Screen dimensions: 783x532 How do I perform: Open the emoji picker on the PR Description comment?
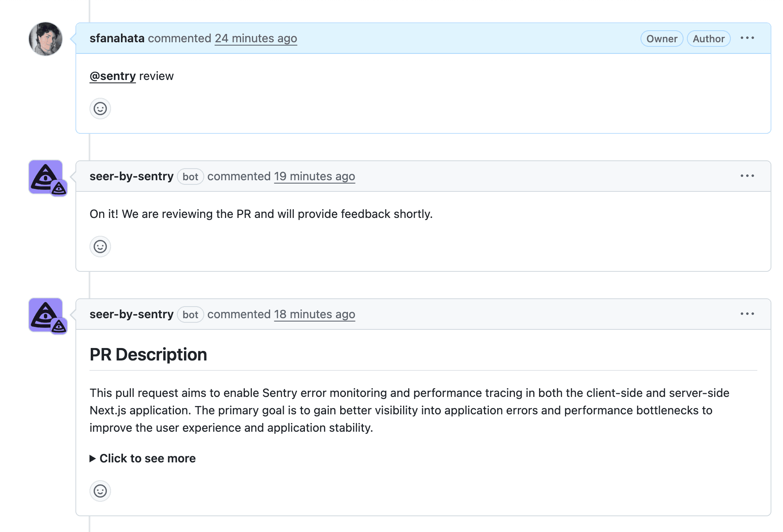pyautogui.click(x=100, y=491)
